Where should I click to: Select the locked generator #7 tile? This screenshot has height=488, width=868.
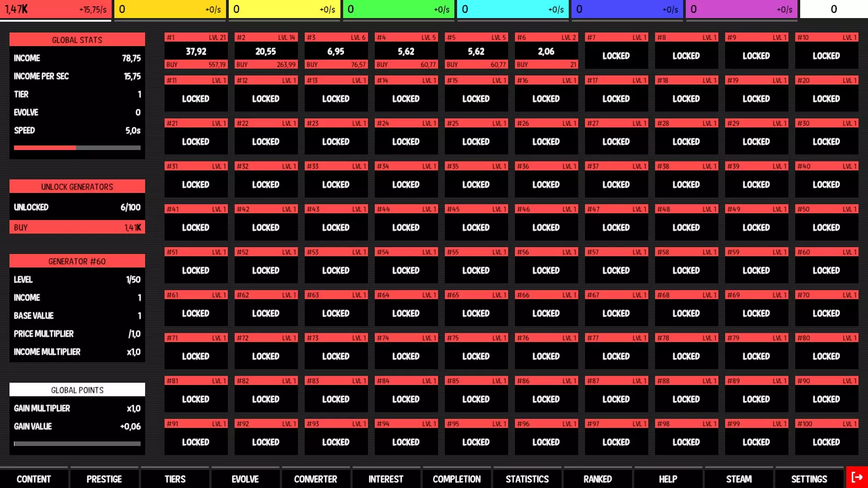(x=616, y=51)
